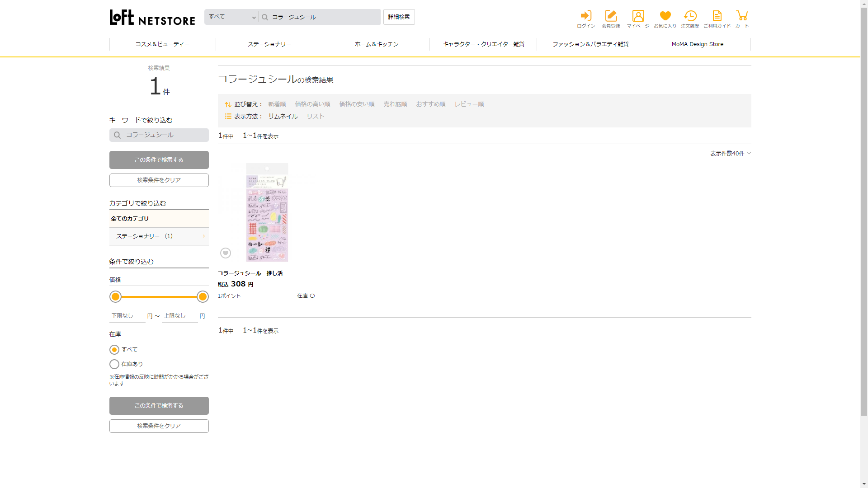The image size is (868, 488).
Task: Open the すべて category dropdown in search bar
Action: tap(231, 17)
